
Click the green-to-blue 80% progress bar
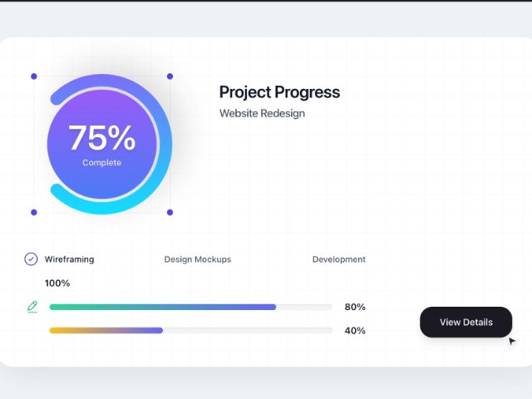[163, 307]
